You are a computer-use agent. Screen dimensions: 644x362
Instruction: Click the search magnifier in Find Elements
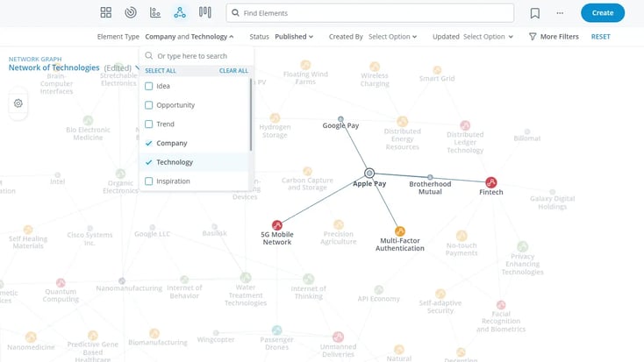pyautogui.click(x=235, y=13)
